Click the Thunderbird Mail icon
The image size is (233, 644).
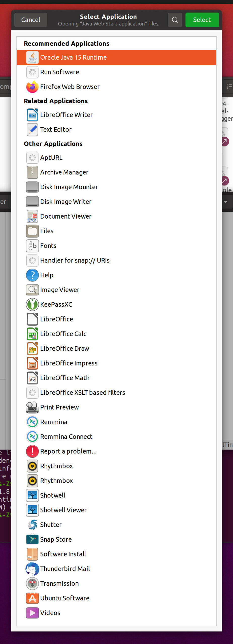(32, 569)
